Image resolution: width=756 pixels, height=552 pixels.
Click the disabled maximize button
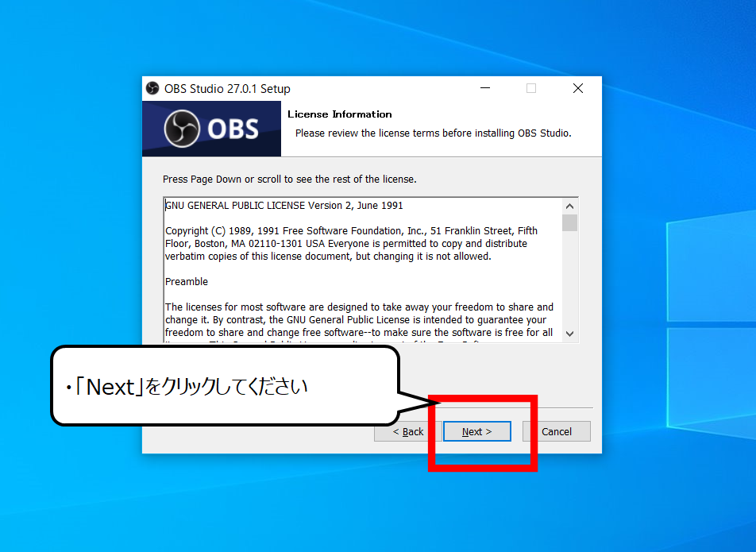(530, 88)
